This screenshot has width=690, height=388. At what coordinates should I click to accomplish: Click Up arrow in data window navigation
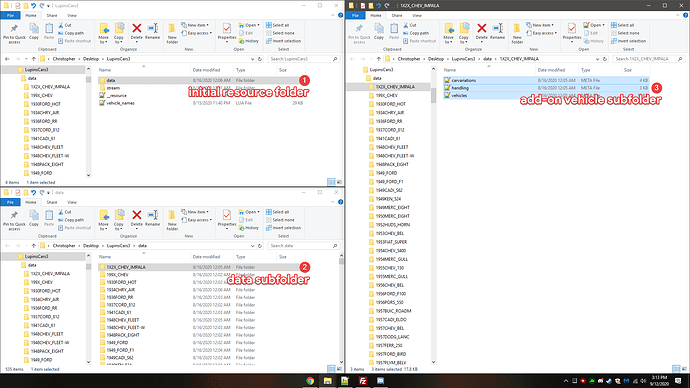tap(33, 245)
